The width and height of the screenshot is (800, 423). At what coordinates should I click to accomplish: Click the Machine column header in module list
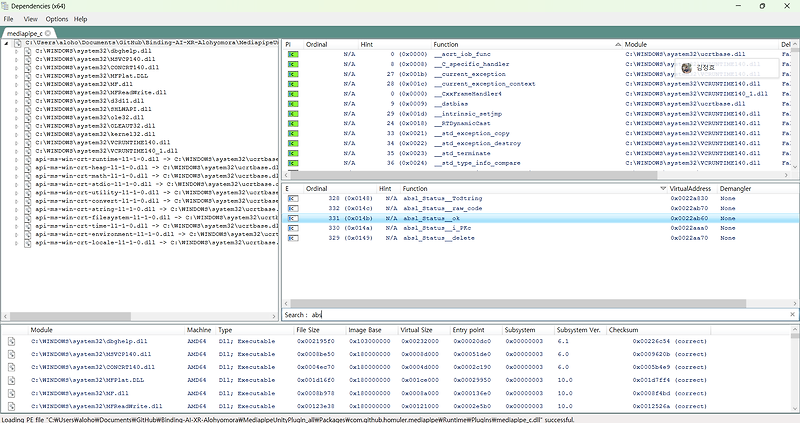199,329
